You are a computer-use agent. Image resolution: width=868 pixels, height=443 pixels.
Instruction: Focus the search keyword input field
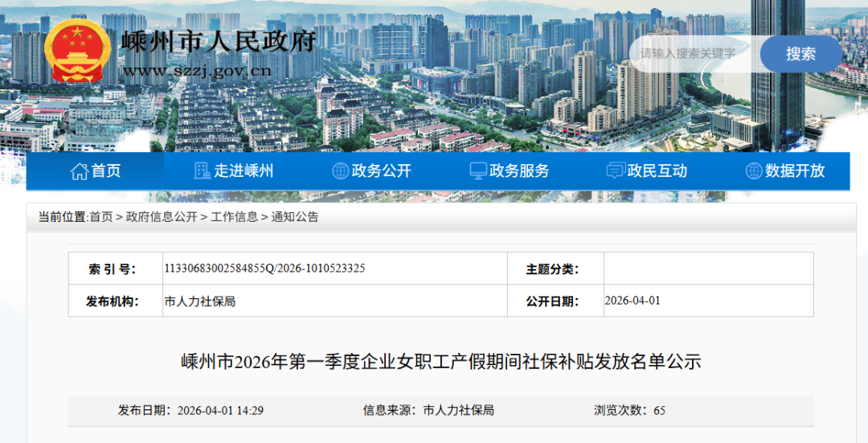point(693,54)
